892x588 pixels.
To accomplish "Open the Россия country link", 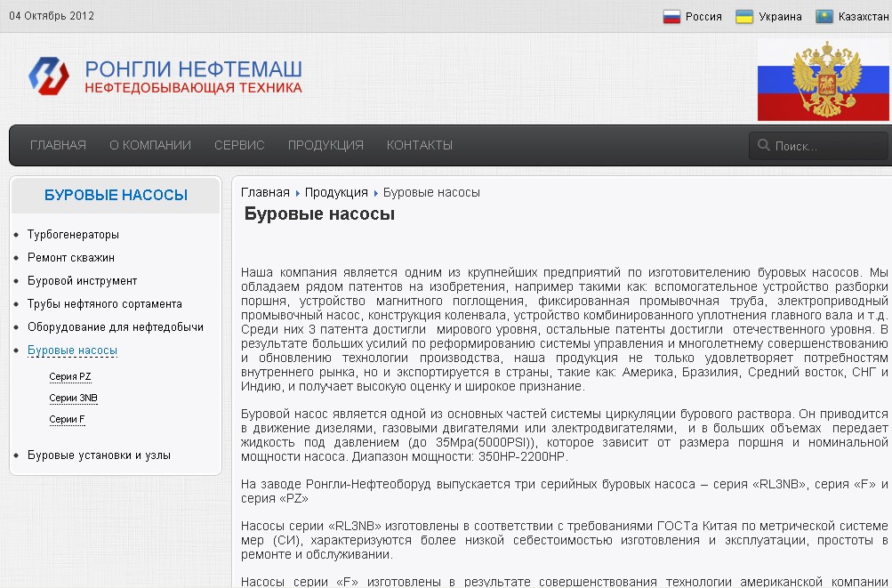I will pyautogui.click(x=703, y=17).
